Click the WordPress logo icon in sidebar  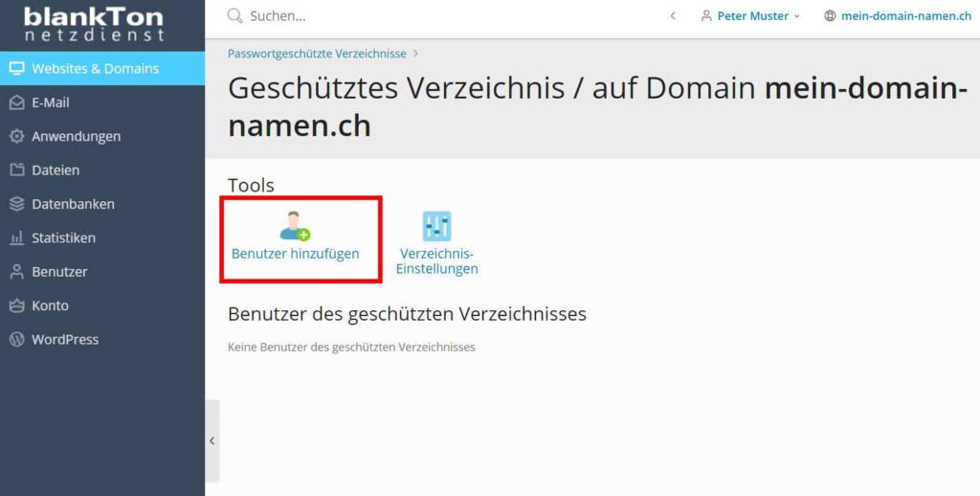coord(16,339)
